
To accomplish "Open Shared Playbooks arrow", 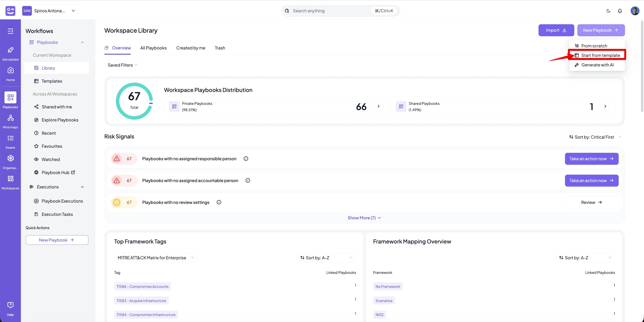I will click(x=605, y=106).
